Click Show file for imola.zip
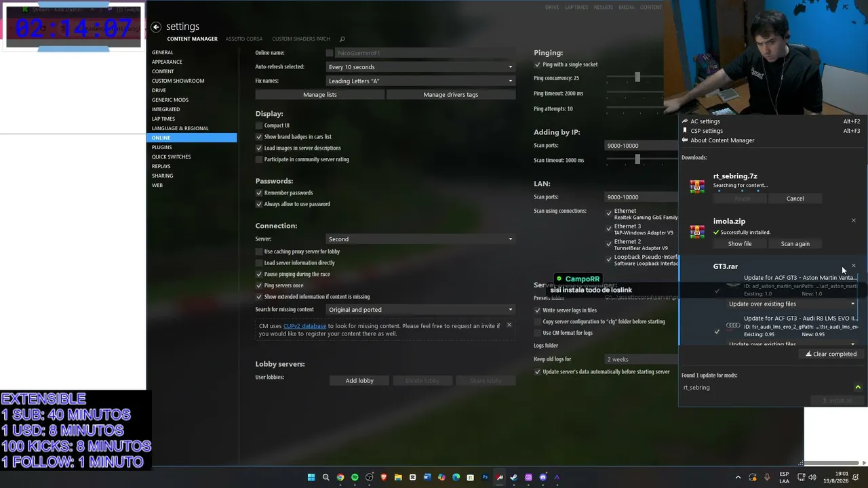This screenshot has height=488, width=868. click(740, 244)
